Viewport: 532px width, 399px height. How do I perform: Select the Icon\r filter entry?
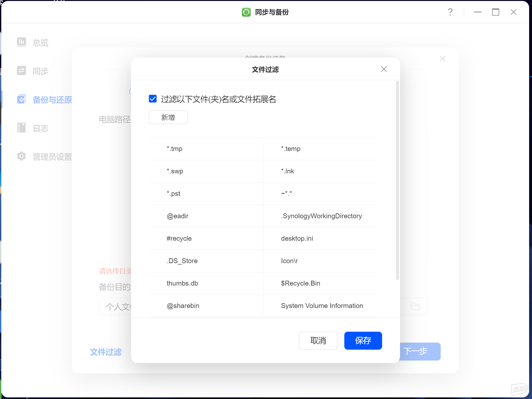[x=320, y=261]
